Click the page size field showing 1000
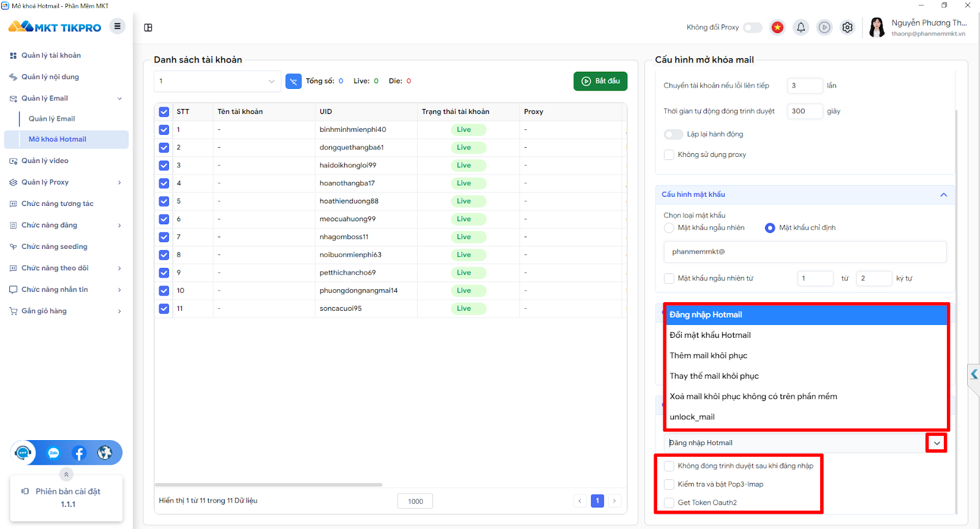Image resolution: width=980 pixels, height=529 pixels. [x=415, y=501]
